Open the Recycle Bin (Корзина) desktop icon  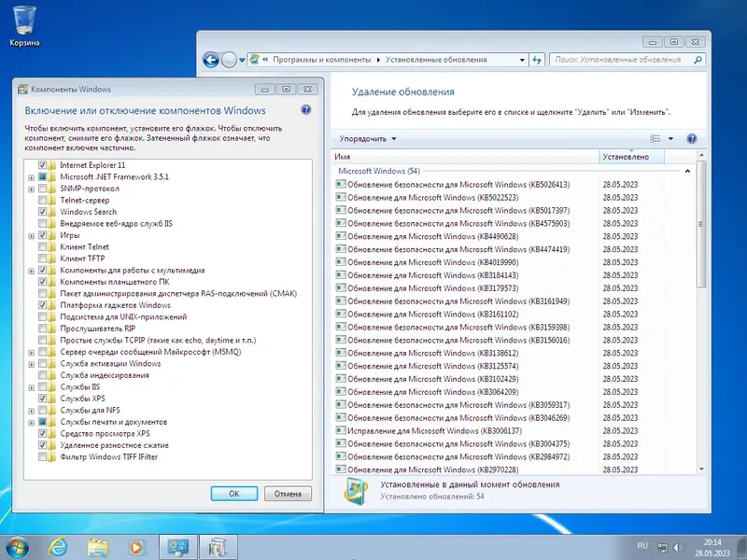pyautogui.click(x=24, y=26)
